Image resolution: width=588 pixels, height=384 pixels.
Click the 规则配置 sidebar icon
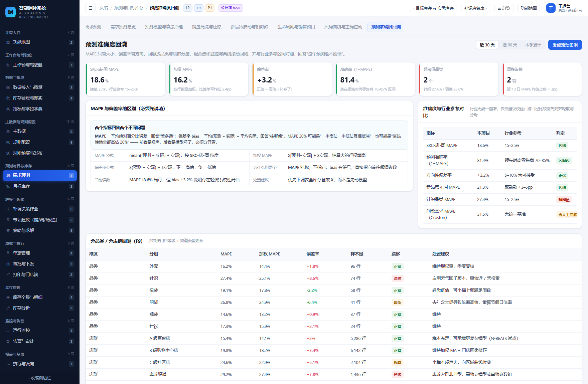click(x=8, y=143)
